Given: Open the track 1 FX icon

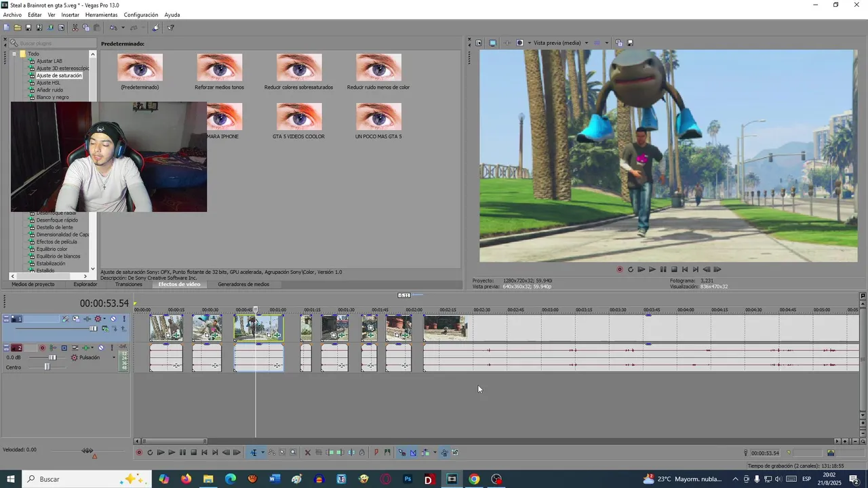Looking at the screenshot, I should click(87, 319).
